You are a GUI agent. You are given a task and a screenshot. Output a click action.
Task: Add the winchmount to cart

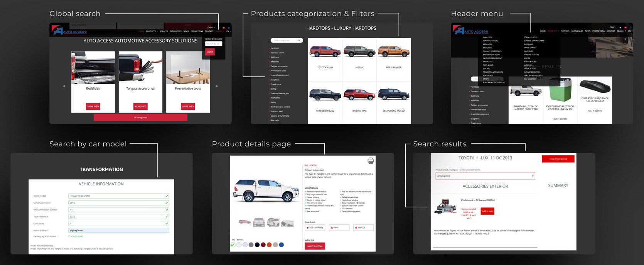[487, 211]
